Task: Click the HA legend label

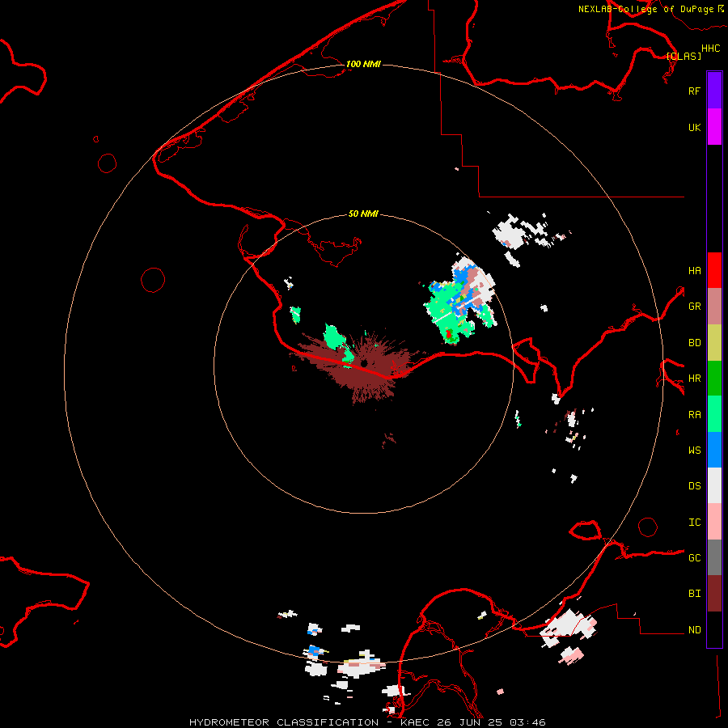Action: (x=694, y=270)
